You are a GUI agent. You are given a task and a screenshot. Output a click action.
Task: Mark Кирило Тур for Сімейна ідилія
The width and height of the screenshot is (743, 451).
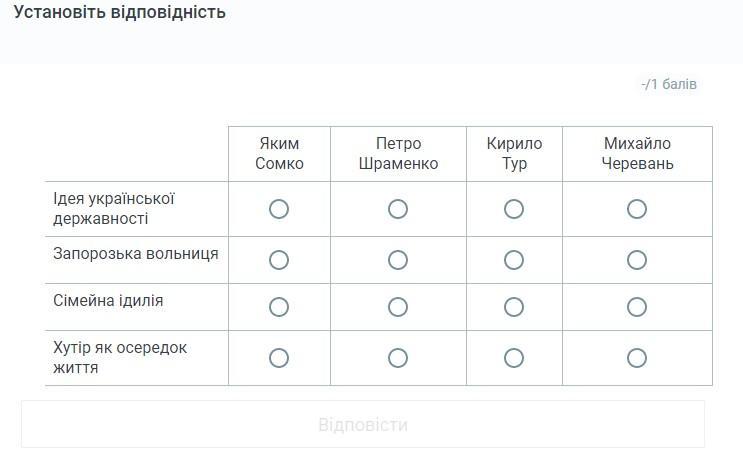514,307
